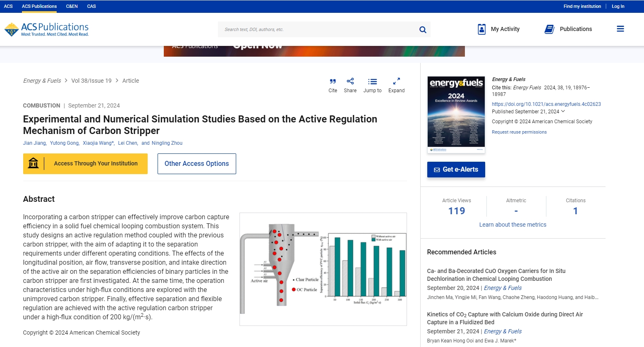The image size is (644, 347).
Task: Open the abstract graphic thumbnail
Action: tap(323, 269)
